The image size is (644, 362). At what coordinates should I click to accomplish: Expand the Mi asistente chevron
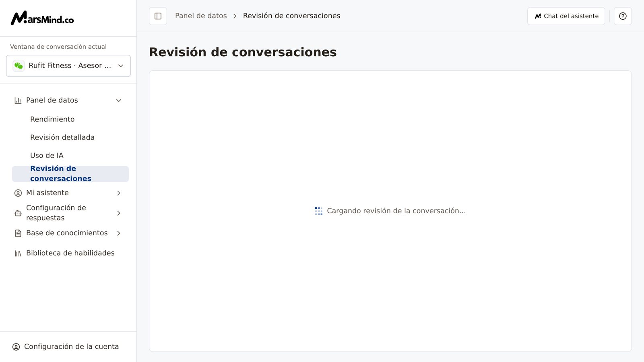point(119,193)
